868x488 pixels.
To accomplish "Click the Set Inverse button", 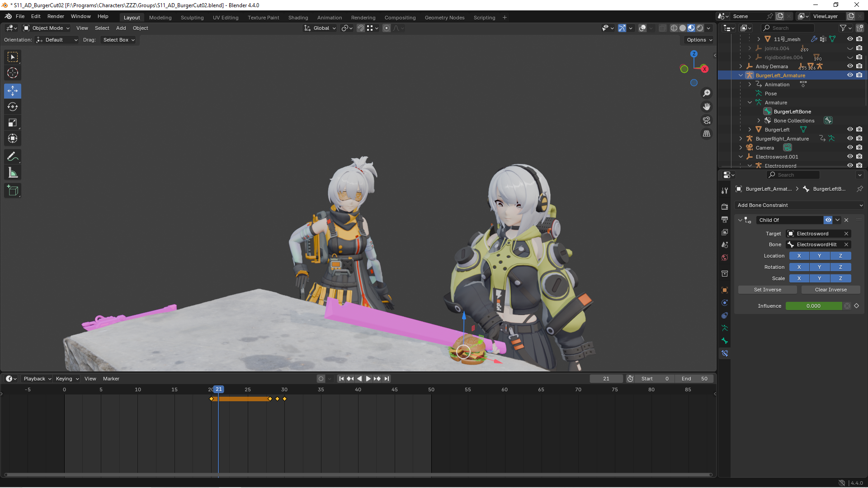I will (767, 290).
